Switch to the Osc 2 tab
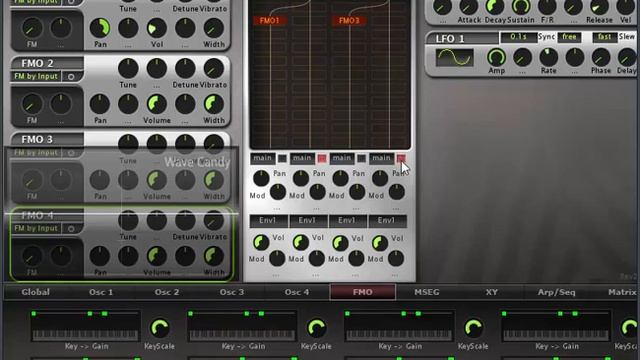Image resolution: width=640 pixels, height=360 pixels. click(x=167, y=292)
